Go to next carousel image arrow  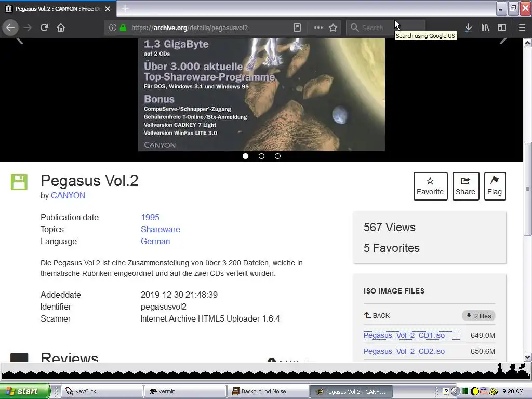[503, 41]
